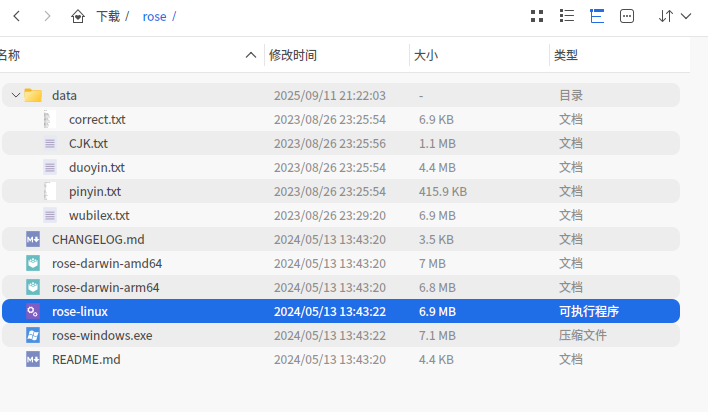Select the rose-linux file name
Viewport: 708px width, 412px height.
pyautogui.click(x=80, y=311)
